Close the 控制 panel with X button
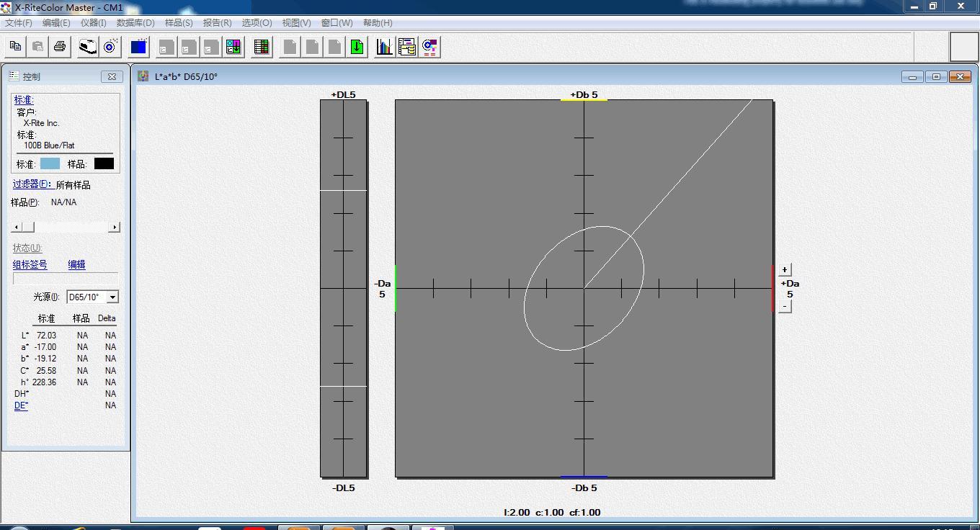This screenshot has height=530, width=980. click(x=112, y=76)
